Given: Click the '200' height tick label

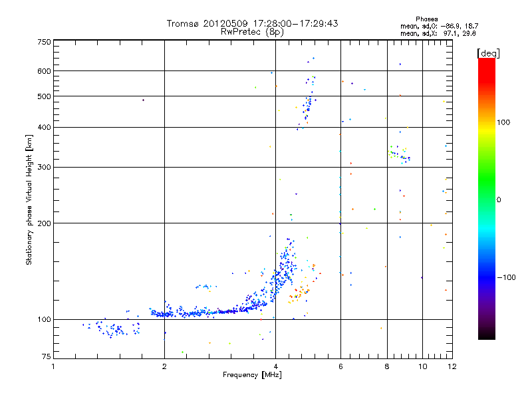Looking at the screenshot, I should pos(44,223).
